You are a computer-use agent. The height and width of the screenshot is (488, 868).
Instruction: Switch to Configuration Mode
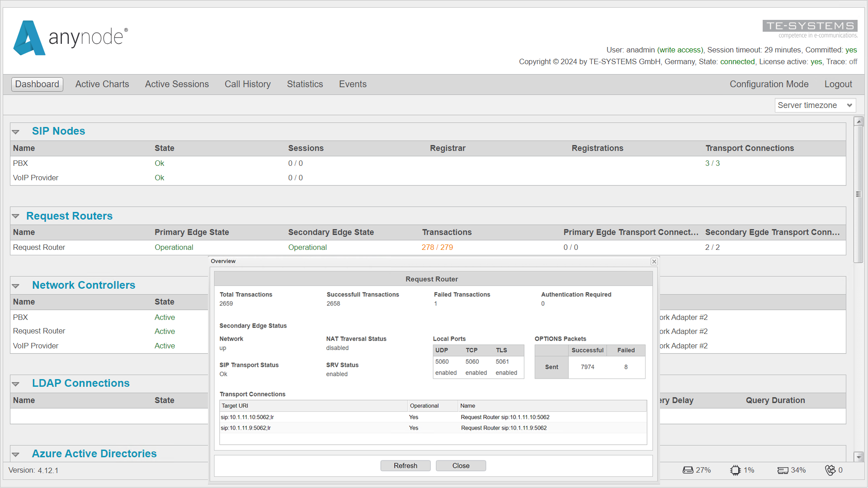click(769, 84)
